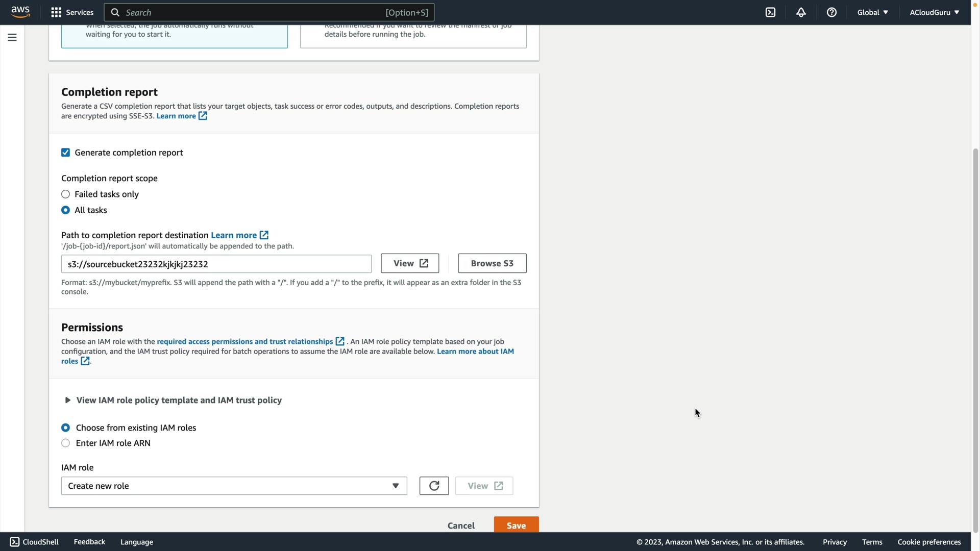Open the AWS home logo
Image resolution: width=980 pixels, height=551 pixels.
pyautogui.click(x=20, y=12)
